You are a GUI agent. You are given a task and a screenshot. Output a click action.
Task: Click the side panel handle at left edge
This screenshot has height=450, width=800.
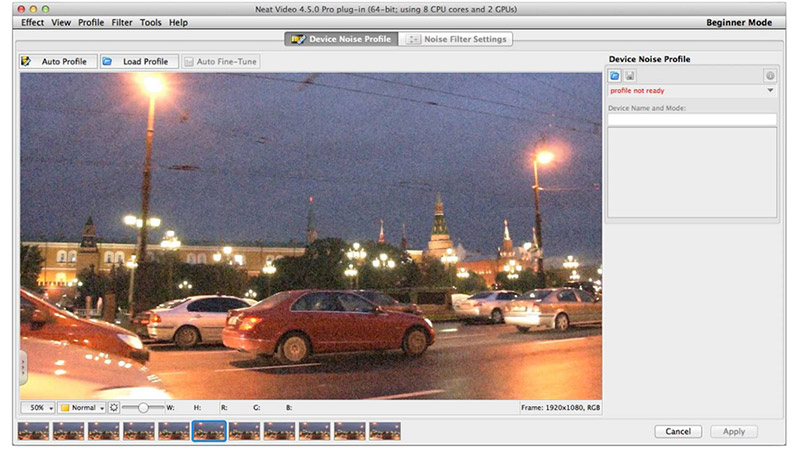click(23, 367)
